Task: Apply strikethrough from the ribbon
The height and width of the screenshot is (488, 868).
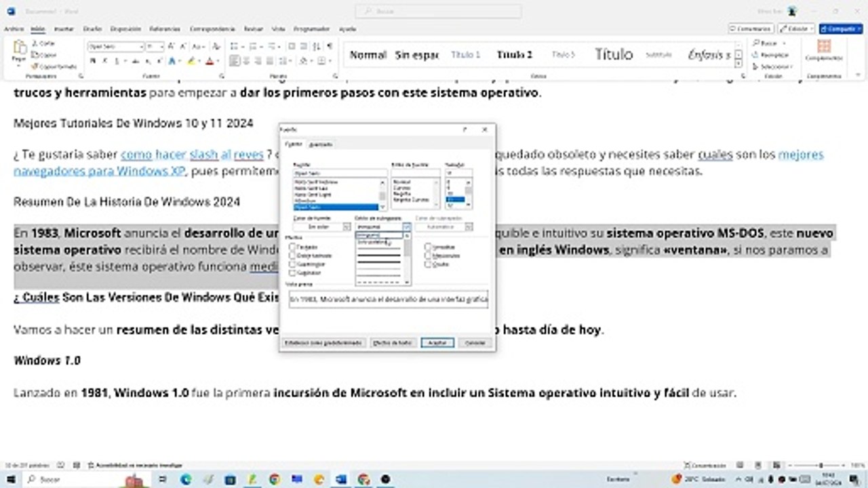Action: pos(136,61)
